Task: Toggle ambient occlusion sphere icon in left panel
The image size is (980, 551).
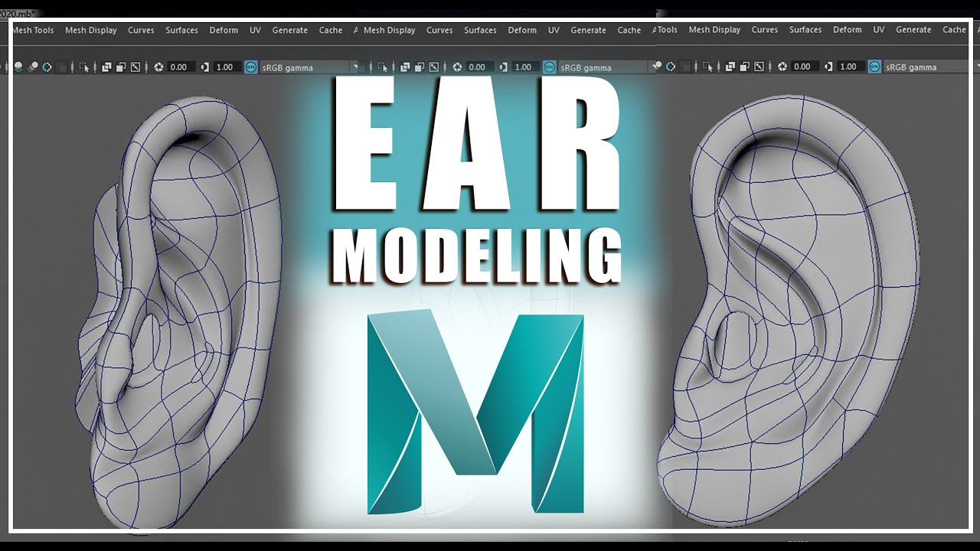Action: click(33, 66)
